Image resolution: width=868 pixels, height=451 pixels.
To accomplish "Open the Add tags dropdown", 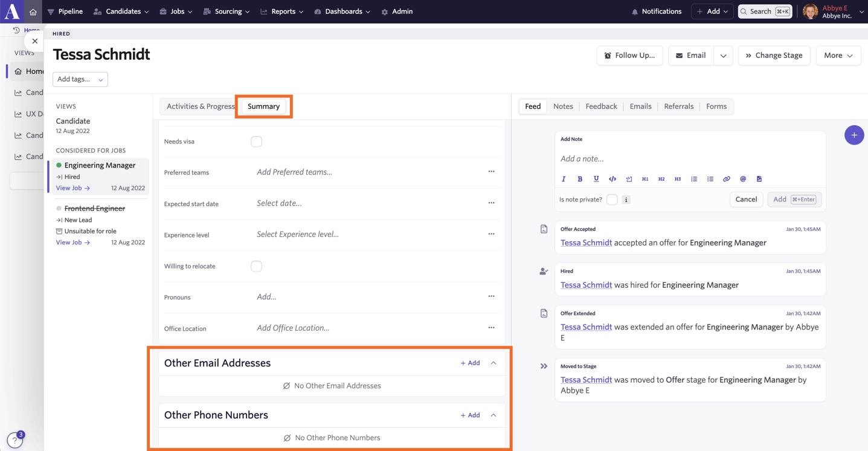I will pyautogui.click(x=80, y=79).
